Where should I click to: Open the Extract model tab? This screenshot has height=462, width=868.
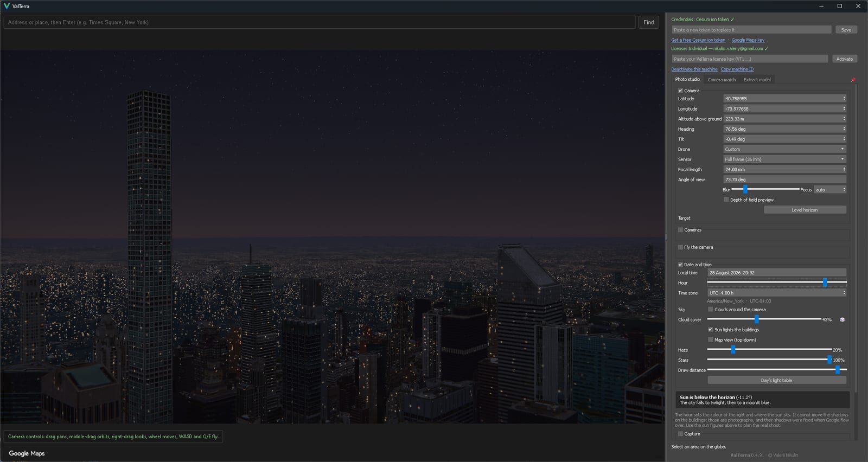pyautogui.click(x=757, y=80)
